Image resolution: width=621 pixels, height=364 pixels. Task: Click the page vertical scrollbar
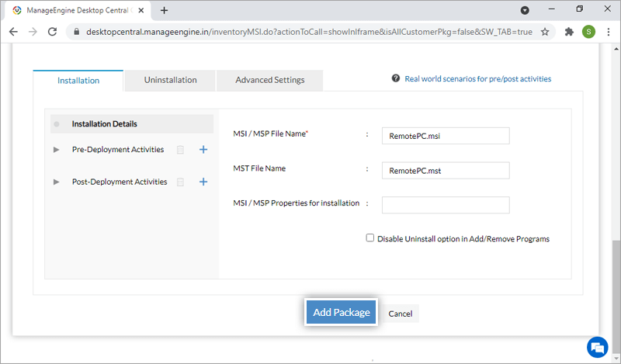coord(616,287)
